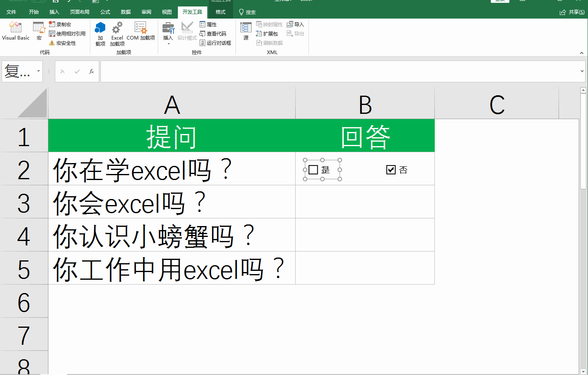The image size is (588, 375).
Task: Switch to the 插入 ribbon tab
Action: coord(54,12)
